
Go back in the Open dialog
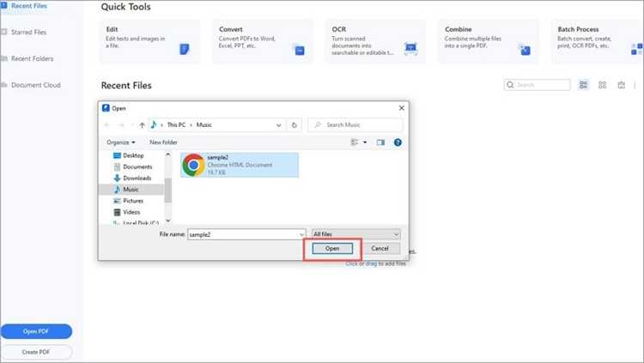tap(107, 124)
